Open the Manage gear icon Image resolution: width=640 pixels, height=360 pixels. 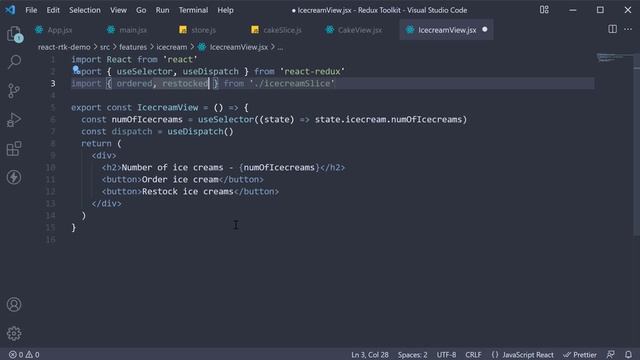tap(14, 333)
